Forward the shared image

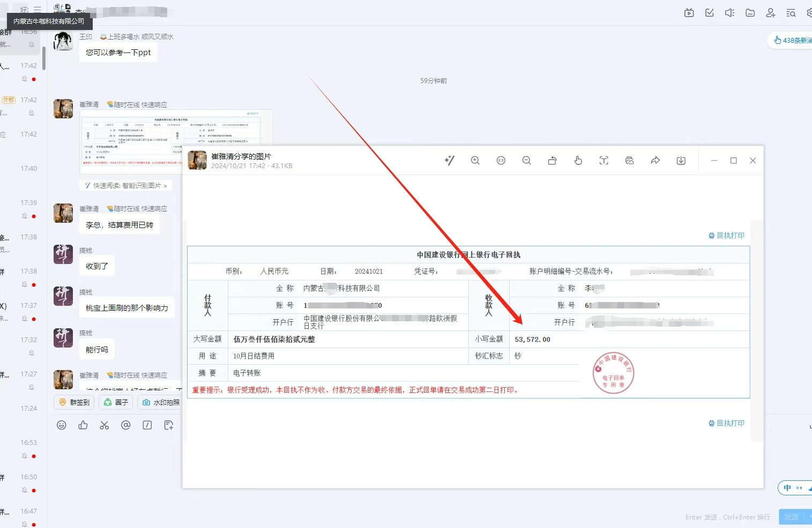[x=655, y=160]
